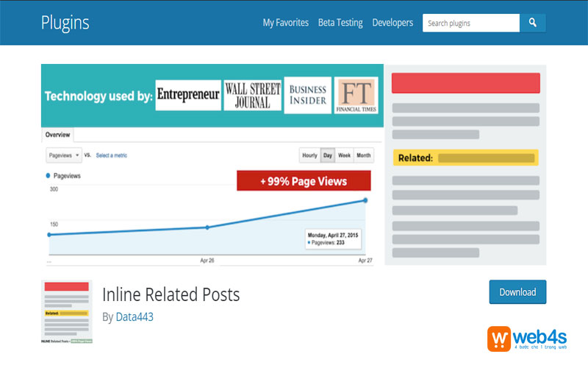Click the Entrepreneur logo in banner
This screenshot has width=588, height=368.
(x=188, y=96)
